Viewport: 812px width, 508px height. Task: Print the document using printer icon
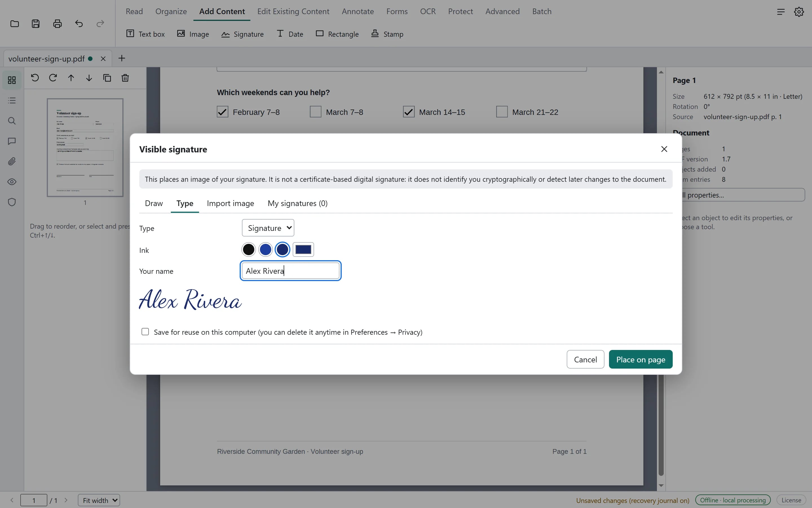58,24
